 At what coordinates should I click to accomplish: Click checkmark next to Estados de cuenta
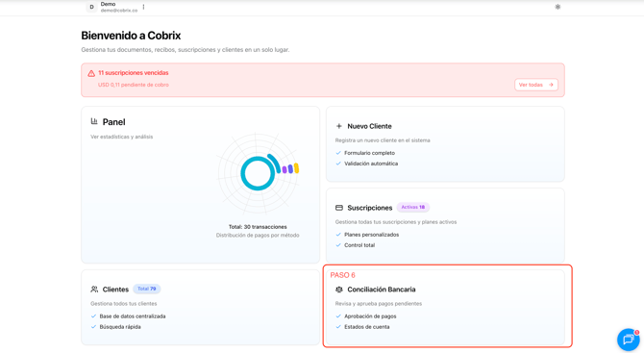[338, 327]
